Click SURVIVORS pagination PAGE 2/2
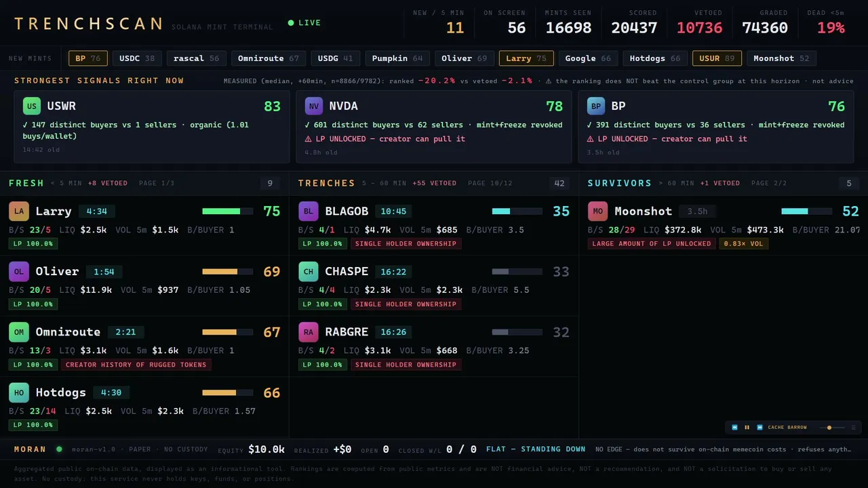The image size is (868, 488). (769, 183)
